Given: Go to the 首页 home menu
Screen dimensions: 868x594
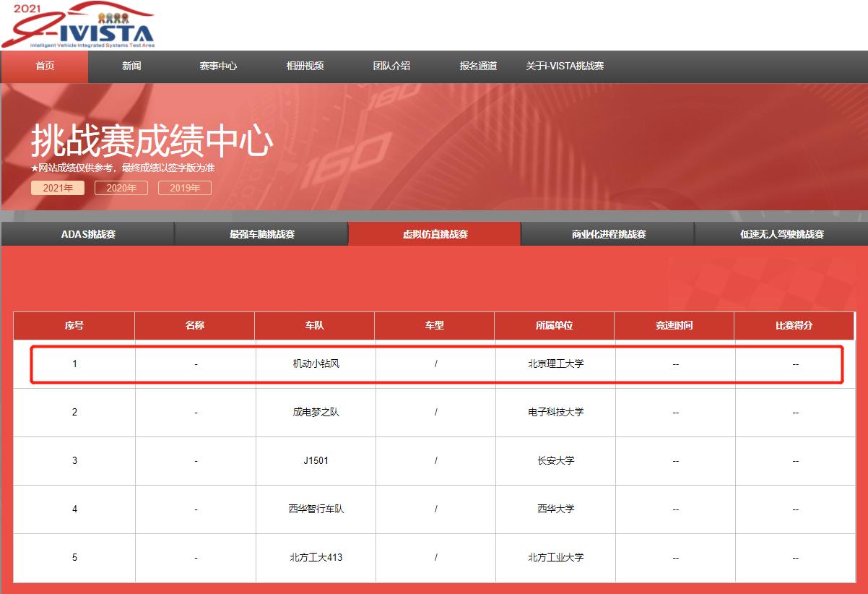Looking at the screenshot, I should [45, 66].
